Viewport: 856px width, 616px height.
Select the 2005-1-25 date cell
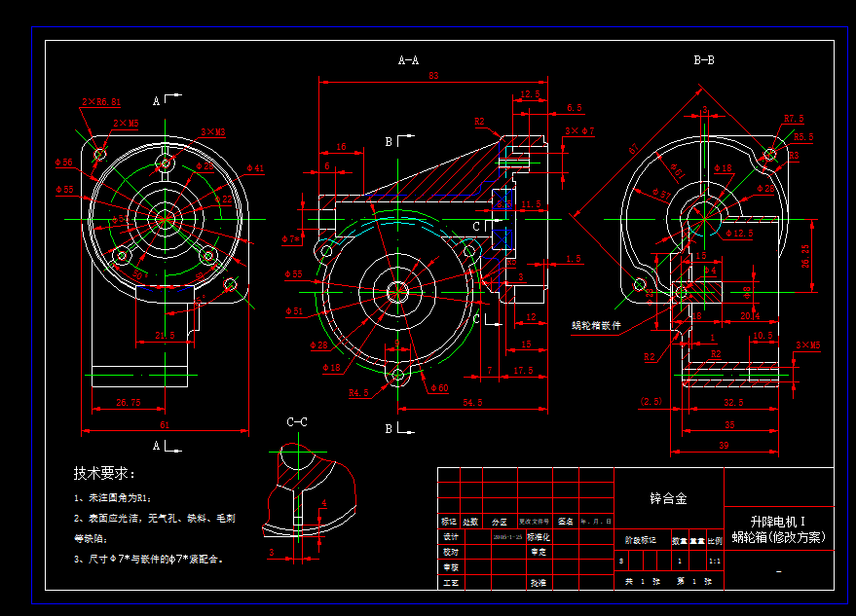pyautogui.click(x=507, y=537)
